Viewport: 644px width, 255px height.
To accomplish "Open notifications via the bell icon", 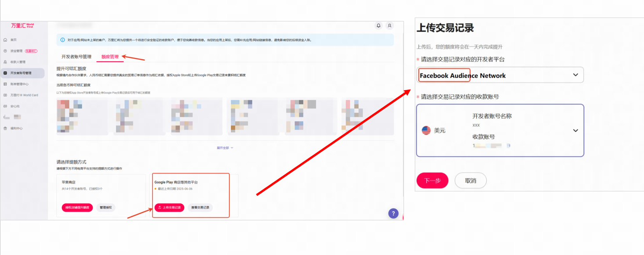I will (x=378, y=26).
